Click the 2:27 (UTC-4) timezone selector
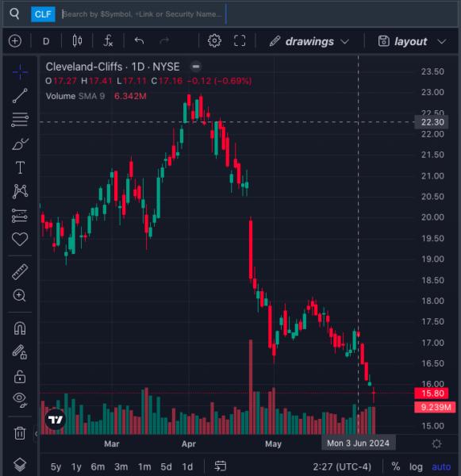461x476 pixels. point(342,466)
